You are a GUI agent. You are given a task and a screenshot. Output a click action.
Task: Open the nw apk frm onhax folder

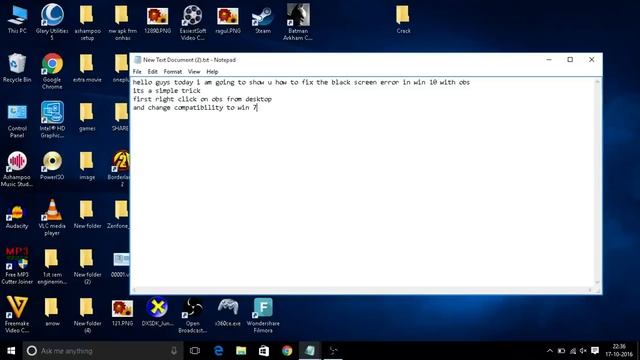point(122,22)
